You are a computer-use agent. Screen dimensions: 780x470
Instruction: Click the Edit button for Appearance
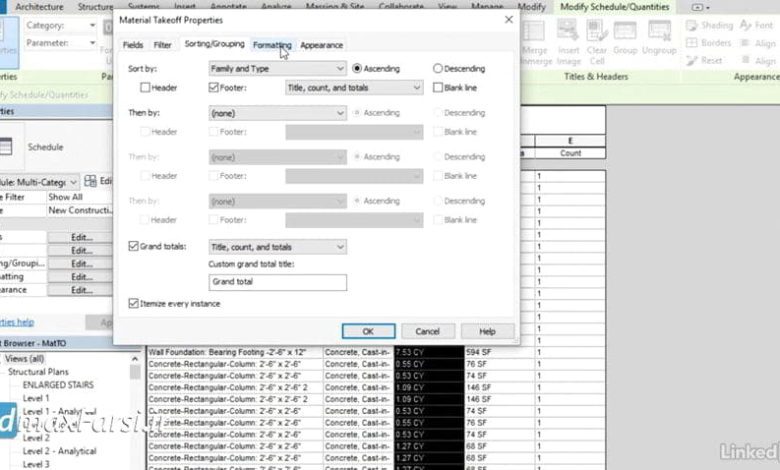pos(82,290)
